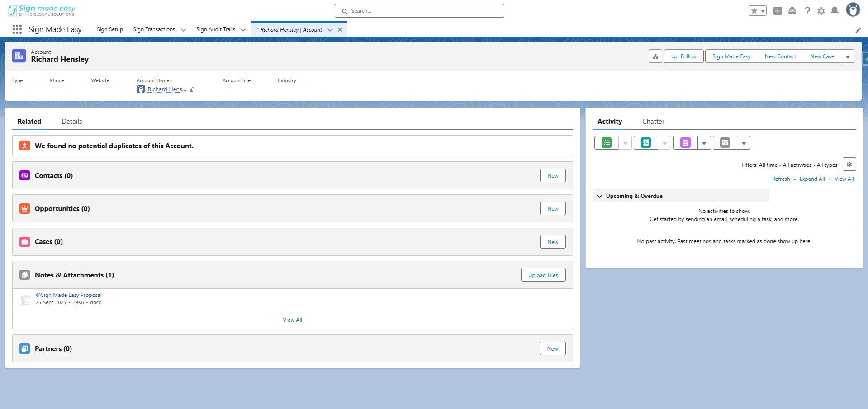View all Notes & Attachments
The width and height of the screenshot is (868, 409).
293,320
